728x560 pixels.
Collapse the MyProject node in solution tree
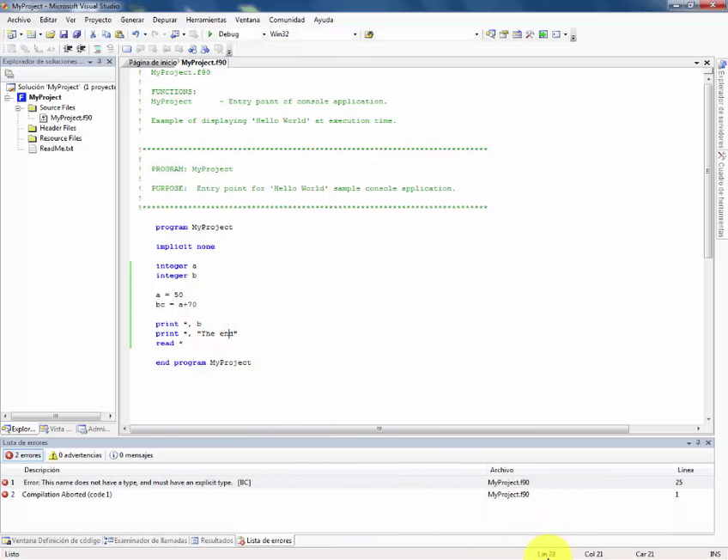pyautogui.click(x=8, y=98)
